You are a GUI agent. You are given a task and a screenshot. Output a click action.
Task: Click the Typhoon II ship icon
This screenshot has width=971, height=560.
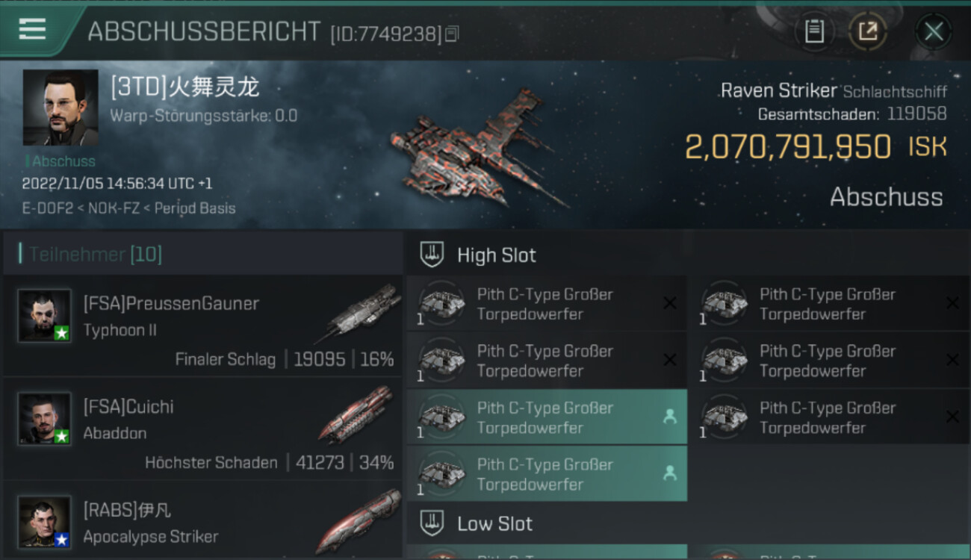tap(360, 314)
